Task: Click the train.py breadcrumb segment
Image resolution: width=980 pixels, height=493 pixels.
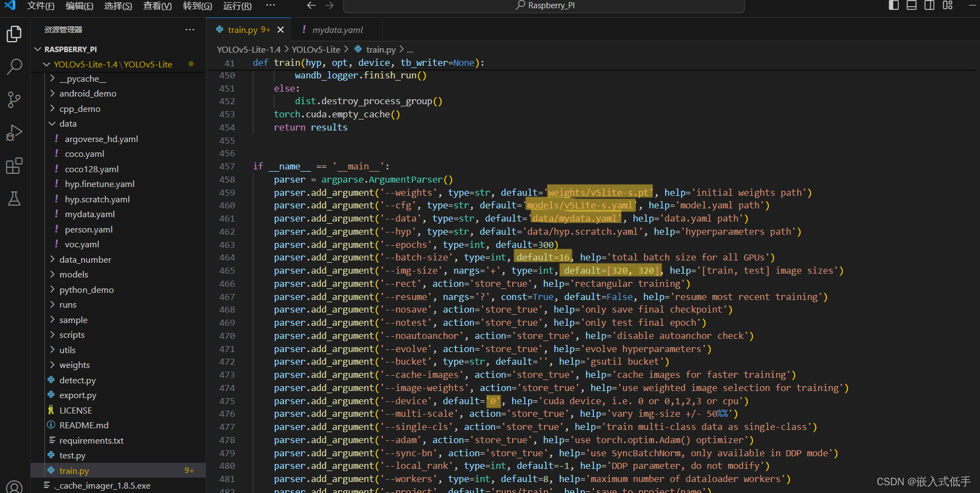Action: coord(375,49)
